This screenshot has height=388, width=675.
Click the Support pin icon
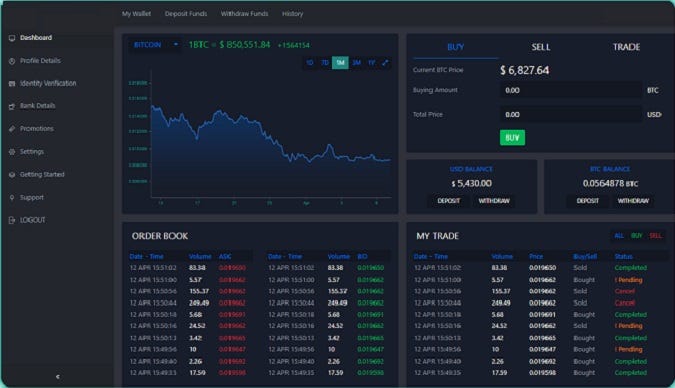point(12,198)
